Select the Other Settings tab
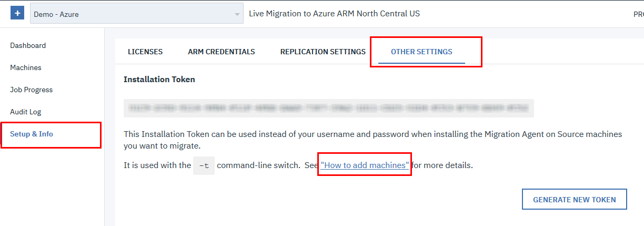Image resolution: width=644 pixels, height=226 pixels. 421,52
